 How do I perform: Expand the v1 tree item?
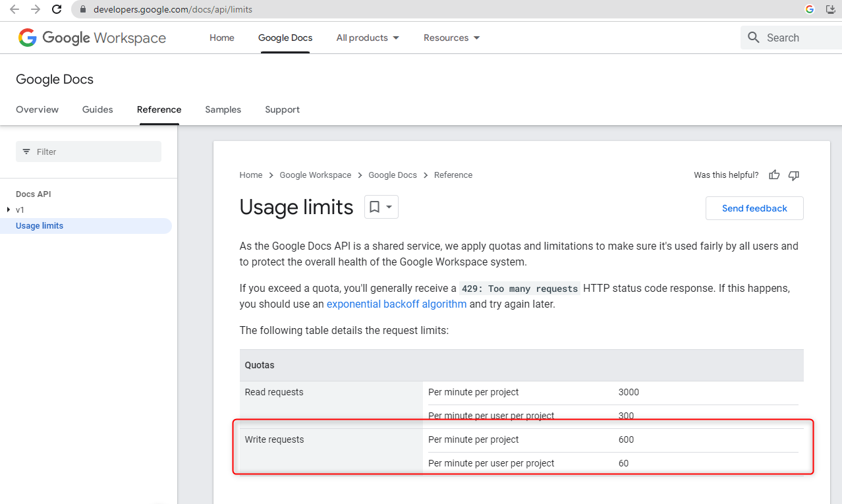point(8,210)
